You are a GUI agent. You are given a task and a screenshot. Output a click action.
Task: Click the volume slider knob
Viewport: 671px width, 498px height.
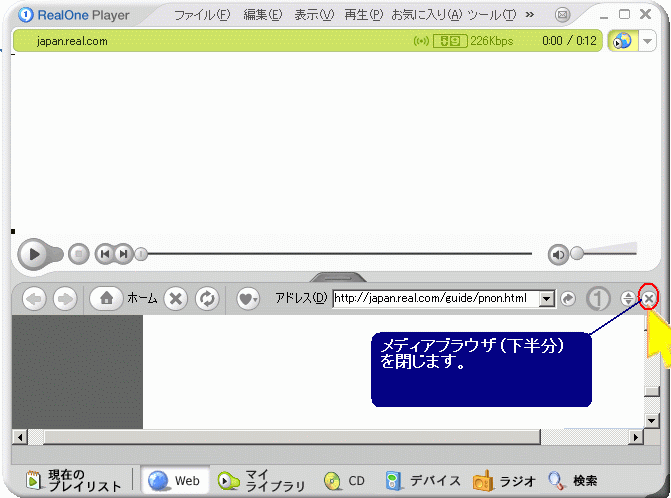(x=577, y=253)
